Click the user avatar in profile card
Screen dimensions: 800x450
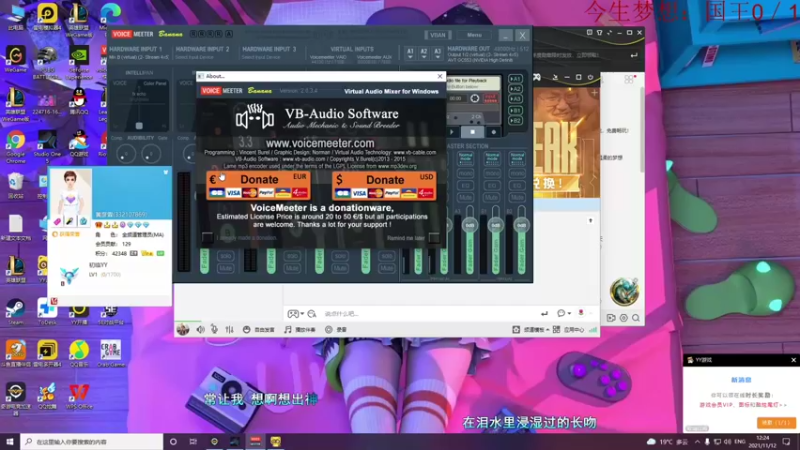(70, 196)
